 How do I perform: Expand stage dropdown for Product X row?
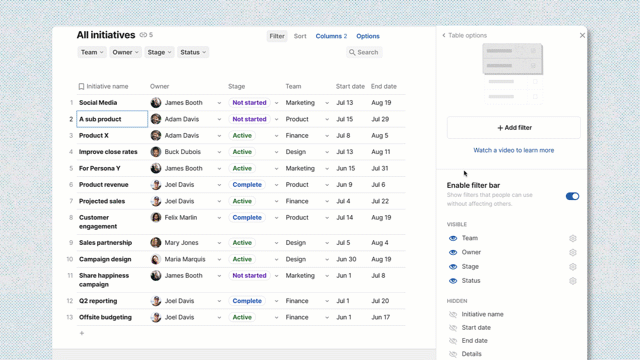pos(276,136)
